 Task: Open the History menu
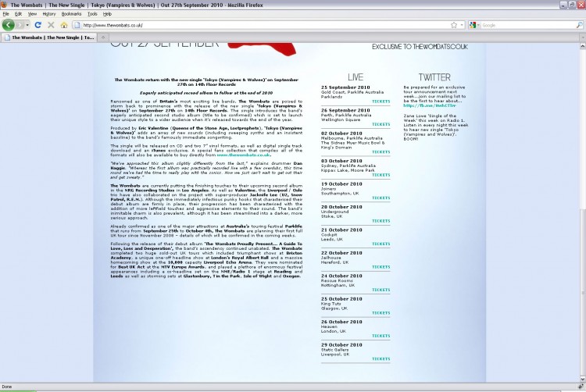pyautogui.click(x=48, y=14)
